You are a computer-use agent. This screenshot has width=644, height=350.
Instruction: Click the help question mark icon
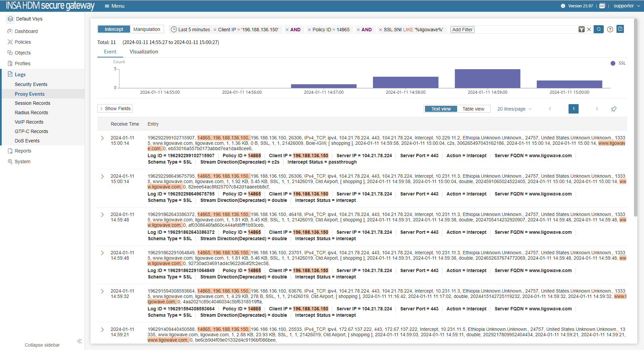point(610,30)
